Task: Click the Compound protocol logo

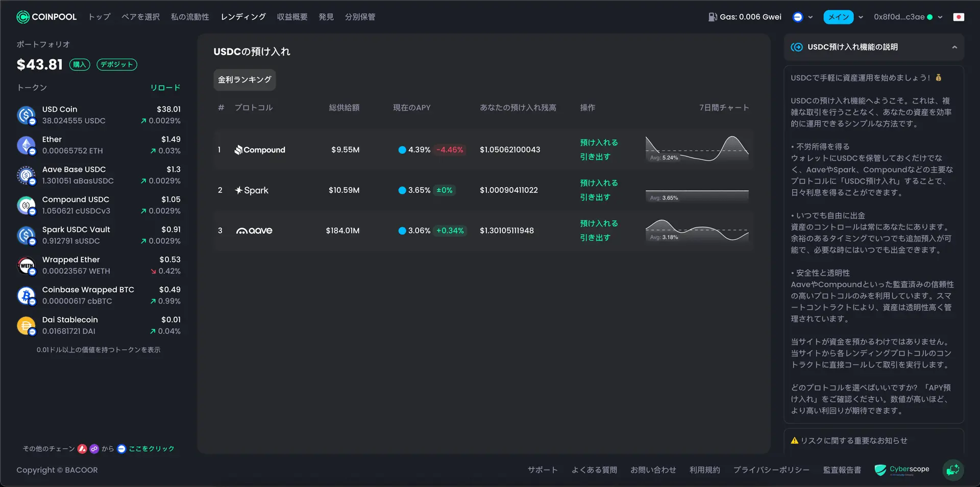Action: (x=260, y=149)
